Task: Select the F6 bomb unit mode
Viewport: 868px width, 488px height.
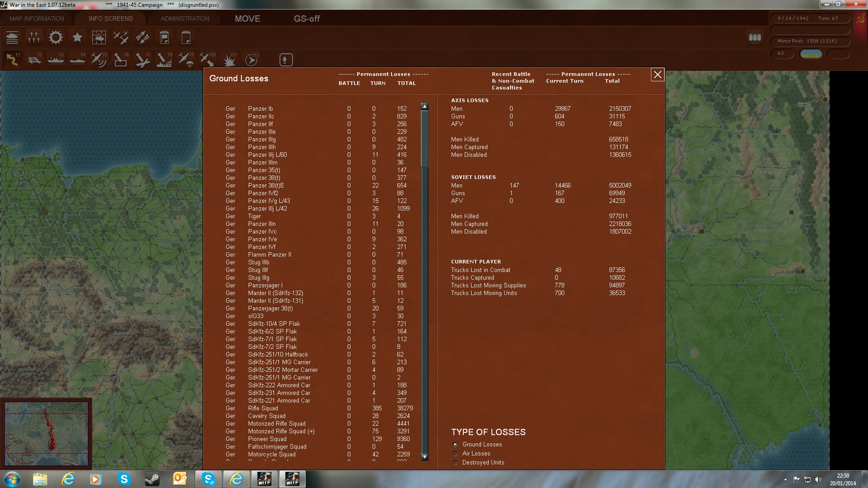Action: (x=121, y=60)
